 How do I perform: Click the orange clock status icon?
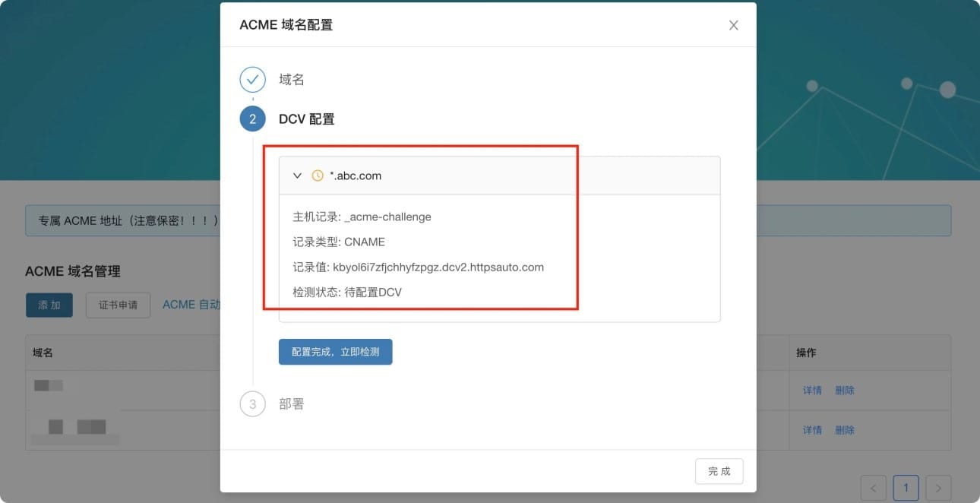point(318,176)
